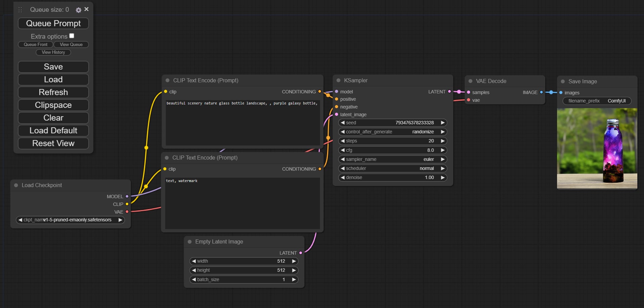Open View Queue

coord(71,44)
